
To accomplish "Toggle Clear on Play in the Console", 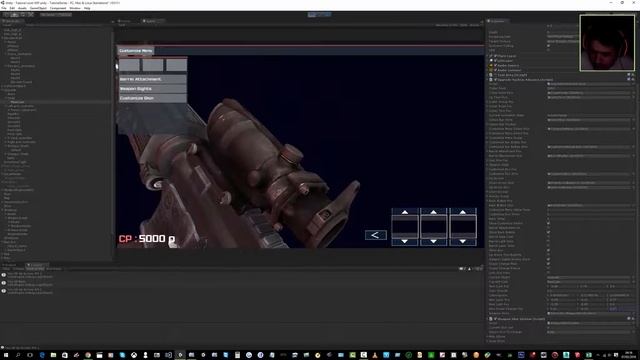I will coord(36,269).
